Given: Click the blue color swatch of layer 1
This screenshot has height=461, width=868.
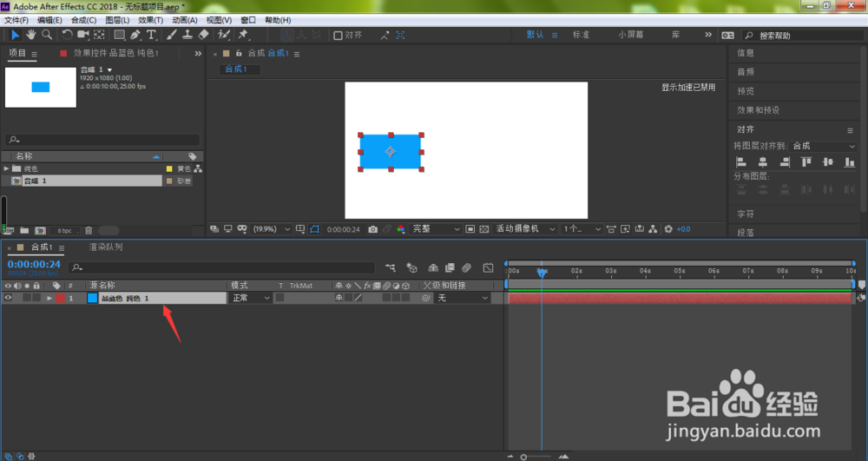Looking at the screenshot, I should pos(93,298).
